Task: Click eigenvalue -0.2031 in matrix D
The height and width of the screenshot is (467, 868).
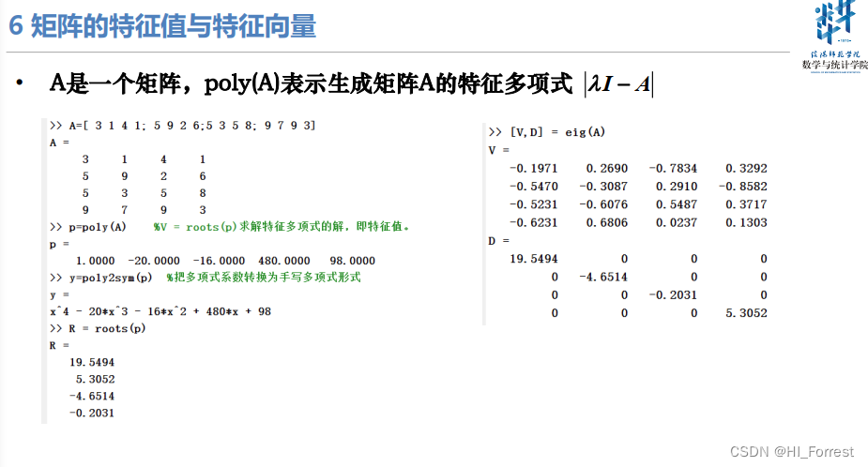Action: 673,295
